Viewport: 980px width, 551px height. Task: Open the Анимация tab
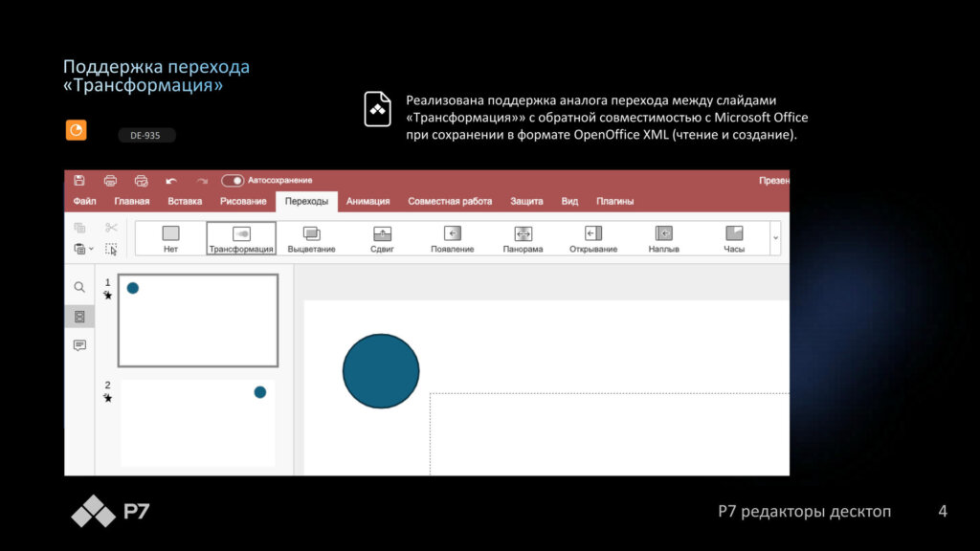pyautogui.click(x=367, y=201)
